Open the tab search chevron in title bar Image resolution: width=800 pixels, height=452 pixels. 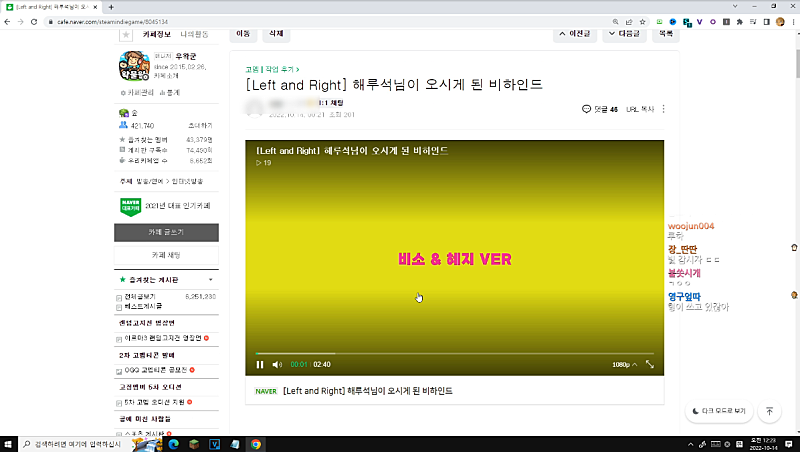(735, 6)
